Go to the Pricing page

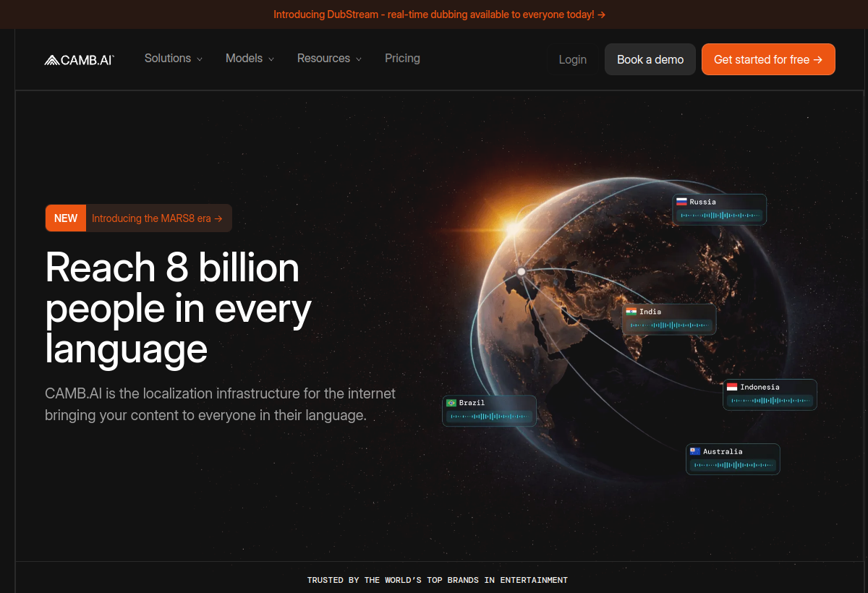tap(402, 59)
